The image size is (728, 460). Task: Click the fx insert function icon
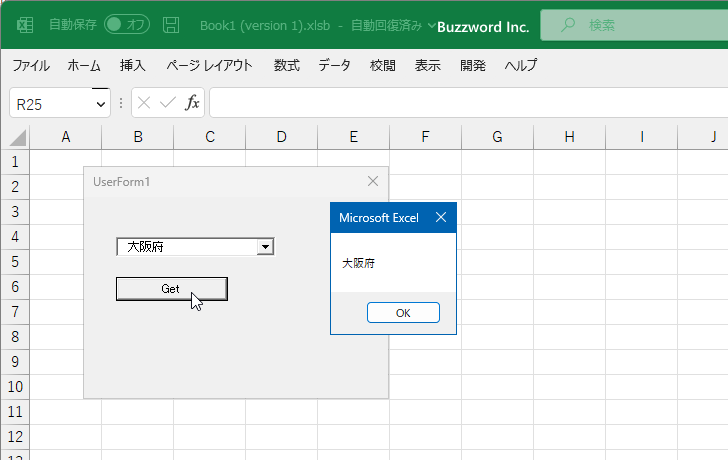[192, 103]
